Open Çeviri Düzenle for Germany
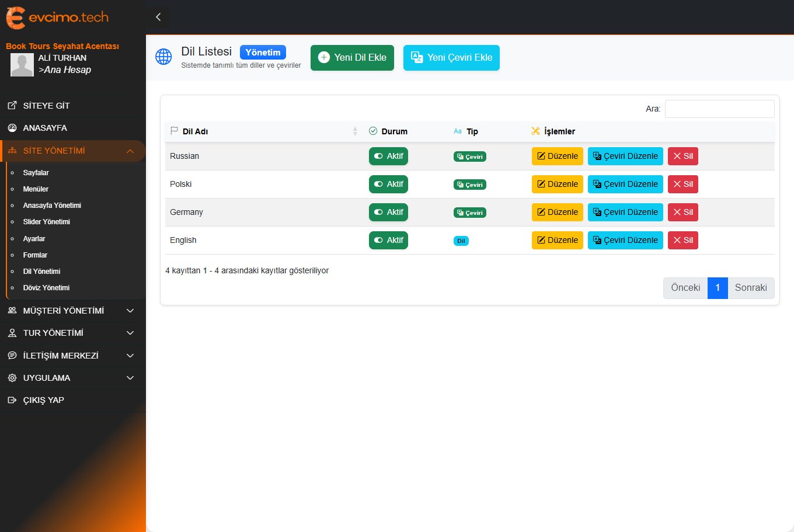The width and height of the screenshot is (794, 532). click(625, 212)
